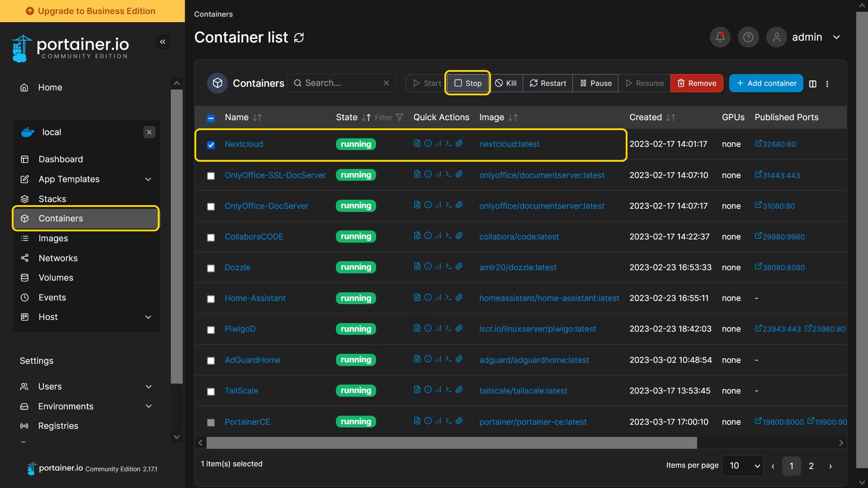The width and height of the screenshot is (868, 488).
Task: Open Images in the sidebar
Action: (x=53, y=238)
